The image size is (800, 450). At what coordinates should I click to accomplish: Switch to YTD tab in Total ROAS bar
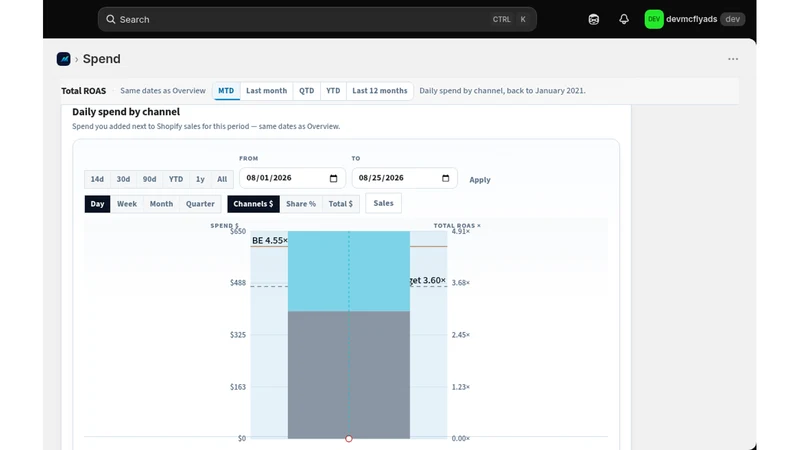pyautogui.click(x=333, y=91)
